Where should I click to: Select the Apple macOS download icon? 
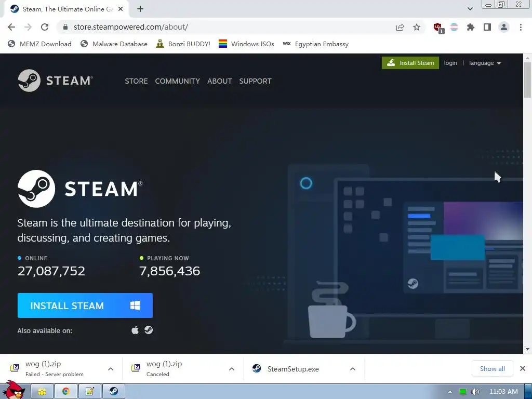pos(135,330)
